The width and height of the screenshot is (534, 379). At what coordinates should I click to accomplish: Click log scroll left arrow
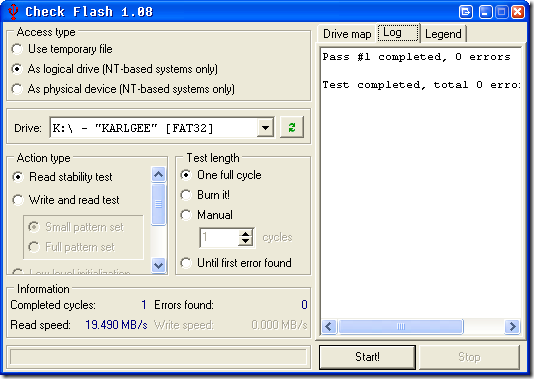pyautogui.click(x=329, y=327)
